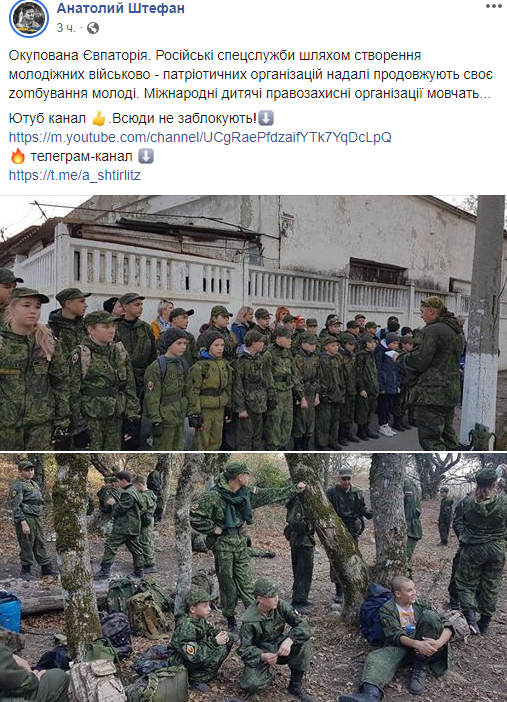This screenshot has height=702, width=507.
Task: Click Анатолий Штефан's profile avatar
Action: click(29, 18)
